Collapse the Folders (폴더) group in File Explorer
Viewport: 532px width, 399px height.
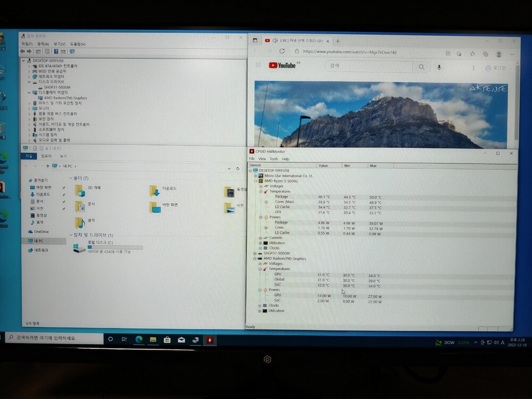click(71, 178)
